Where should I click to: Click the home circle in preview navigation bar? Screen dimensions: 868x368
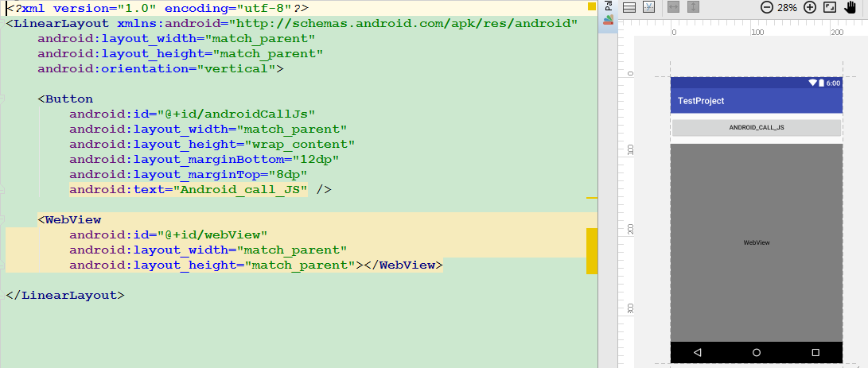[x=756, y=352]
